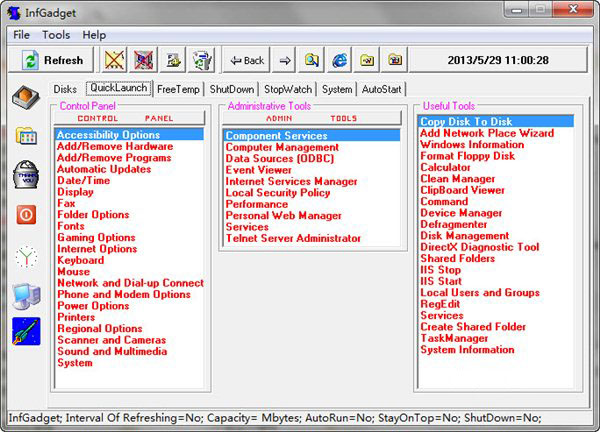Select DirectX Diagnostic Tool entry
The image size is (600, 432).
[x=480, y=247]
